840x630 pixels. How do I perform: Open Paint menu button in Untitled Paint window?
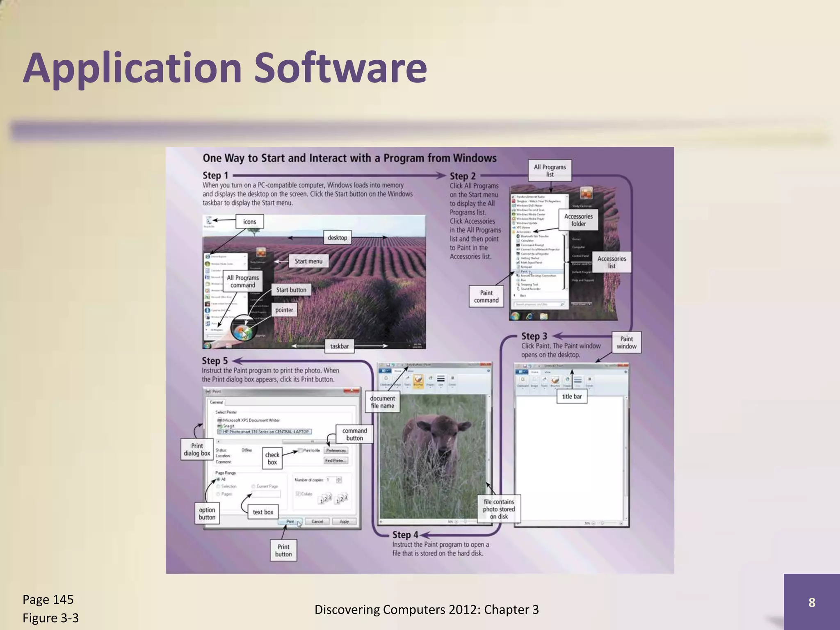click(x=523, y=372)
